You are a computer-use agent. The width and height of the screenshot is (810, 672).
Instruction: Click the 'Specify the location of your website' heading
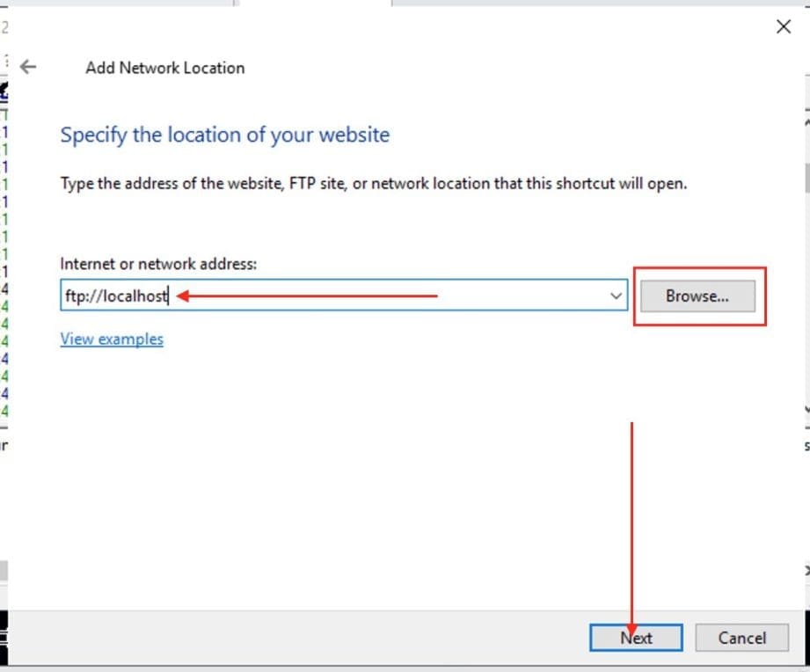tap(224, 135)
